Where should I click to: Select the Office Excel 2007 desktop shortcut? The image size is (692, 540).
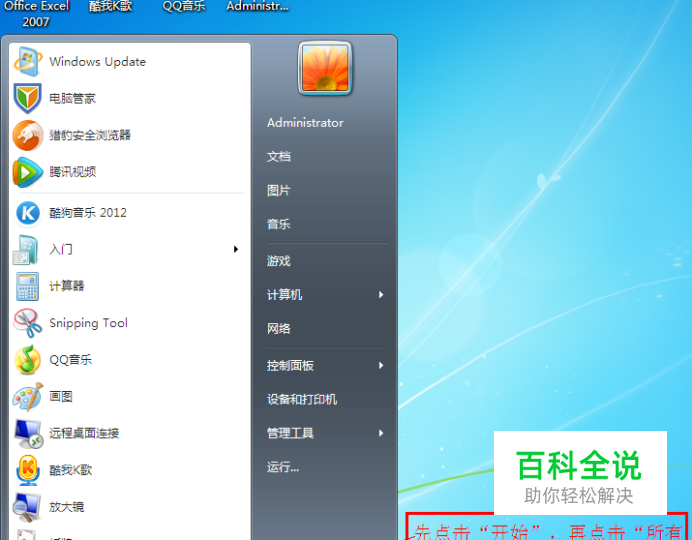pyautogui.click(x=36, y=14)
